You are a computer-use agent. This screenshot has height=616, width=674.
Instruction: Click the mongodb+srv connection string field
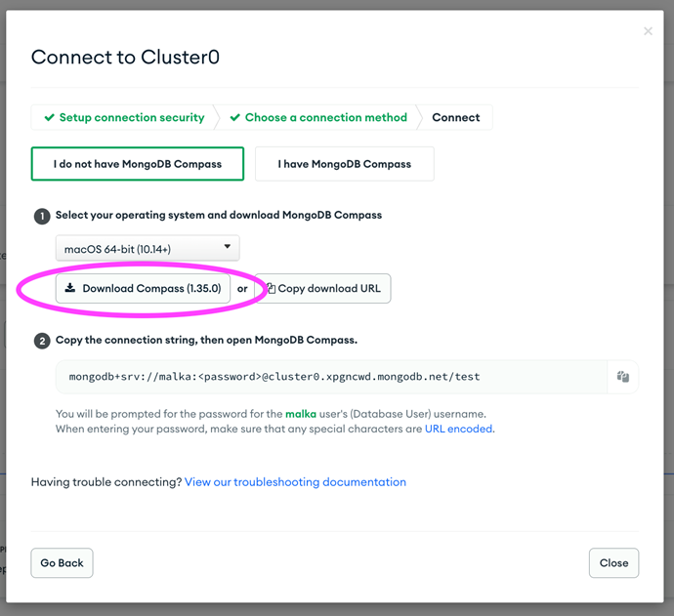pyautogui.click(x=331, y=377)
